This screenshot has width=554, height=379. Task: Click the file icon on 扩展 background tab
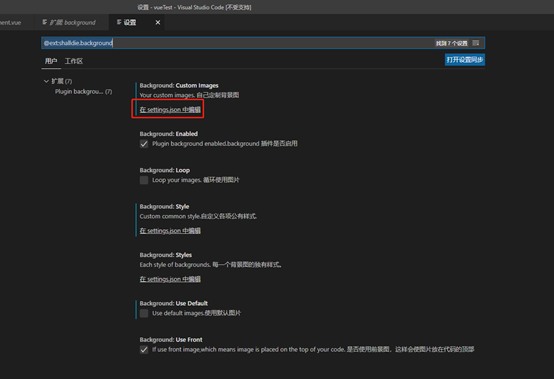[45, 22]
